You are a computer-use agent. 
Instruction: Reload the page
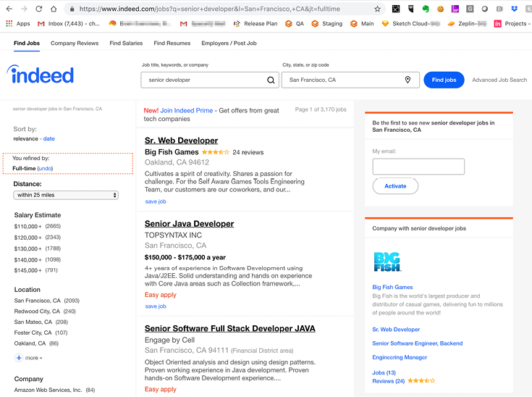click(x=37, y=9)
